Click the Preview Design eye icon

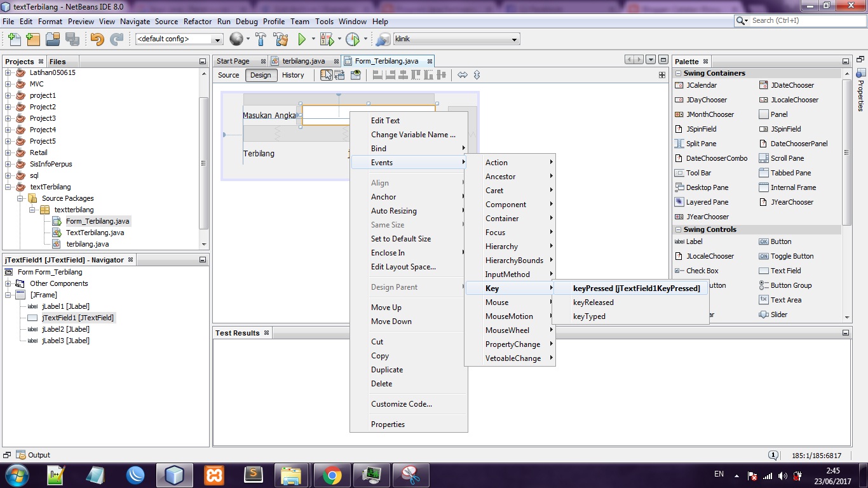[x=355, y=75]
